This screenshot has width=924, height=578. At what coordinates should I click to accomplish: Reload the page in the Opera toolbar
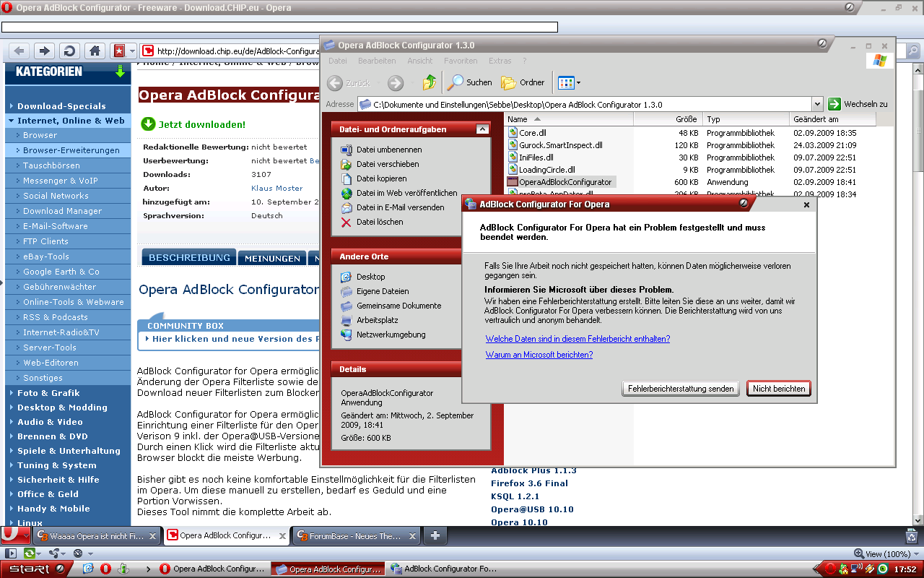[69, 51]
